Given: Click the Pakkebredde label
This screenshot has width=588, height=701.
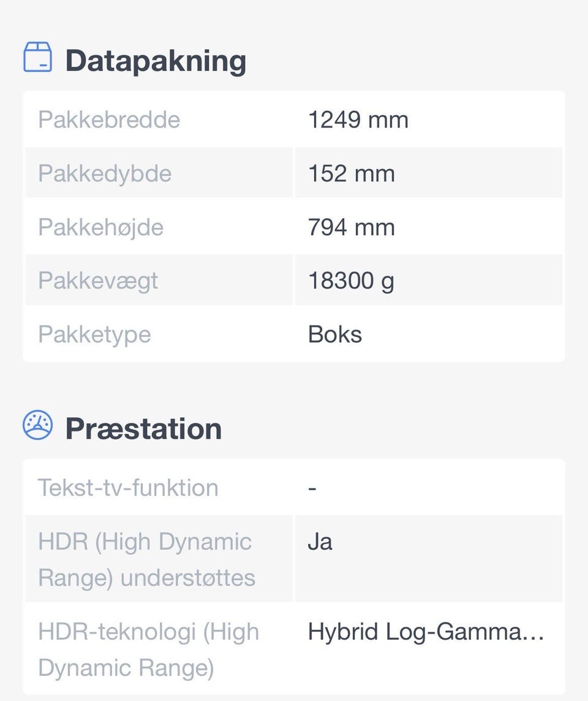Looking at the screenshot, I should click(x=109, y=119).
